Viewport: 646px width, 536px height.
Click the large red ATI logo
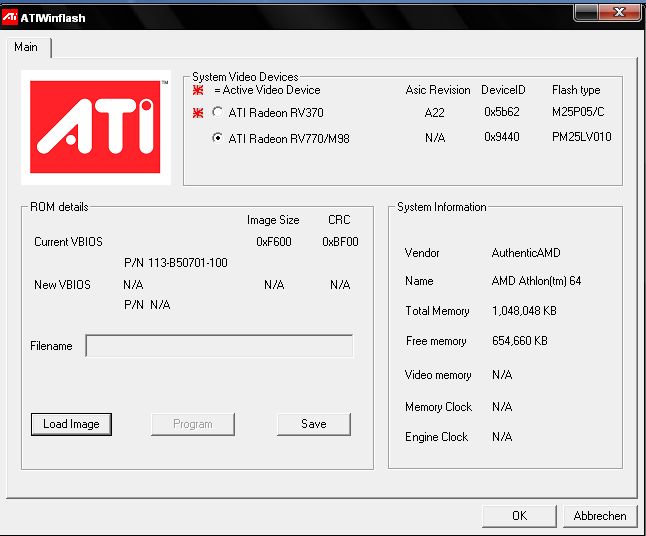tap(95, 127)
